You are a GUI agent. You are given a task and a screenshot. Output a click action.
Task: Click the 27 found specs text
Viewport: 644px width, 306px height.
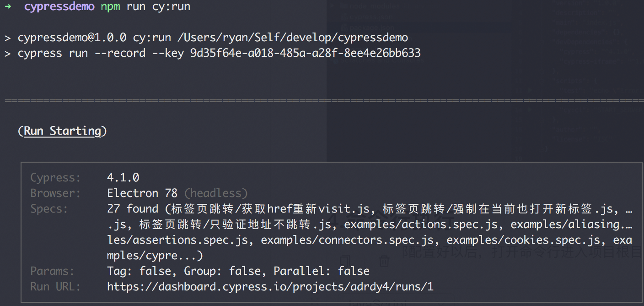point(133,209)
